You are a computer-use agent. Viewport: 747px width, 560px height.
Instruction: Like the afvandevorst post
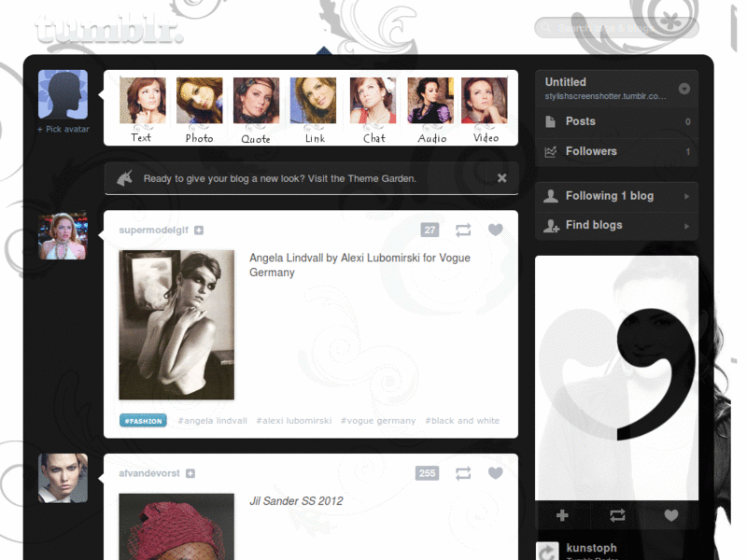pos(496,473)
